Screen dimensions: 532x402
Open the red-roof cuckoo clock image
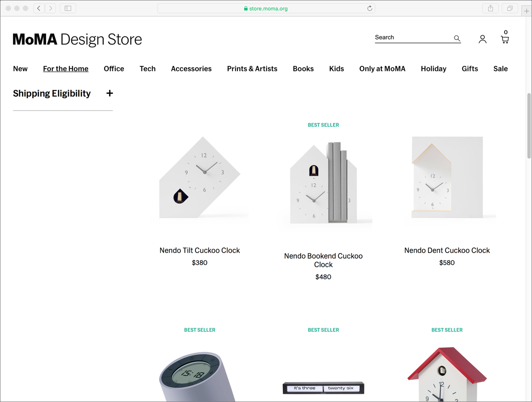447,374
